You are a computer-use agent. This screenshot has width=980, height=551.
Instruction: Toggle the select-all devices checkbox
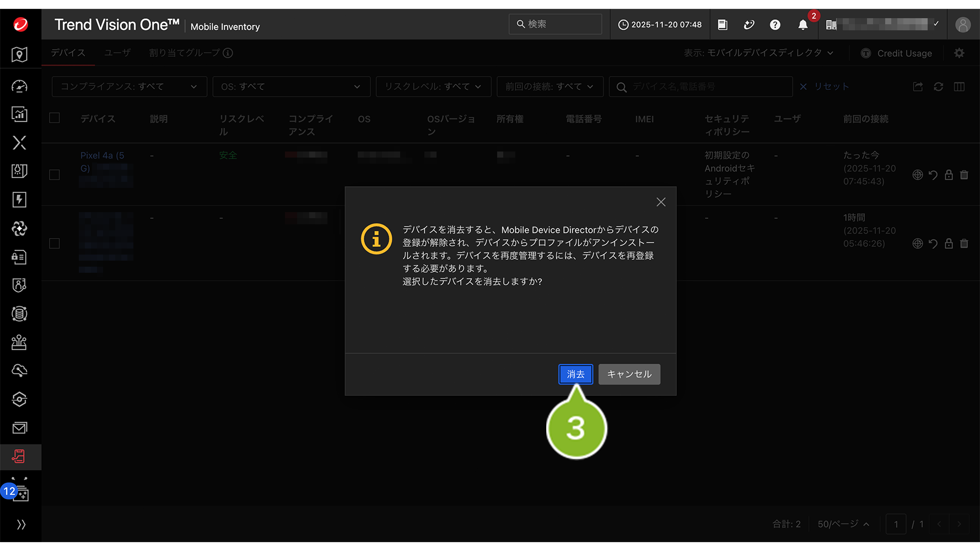click(55, 118)
